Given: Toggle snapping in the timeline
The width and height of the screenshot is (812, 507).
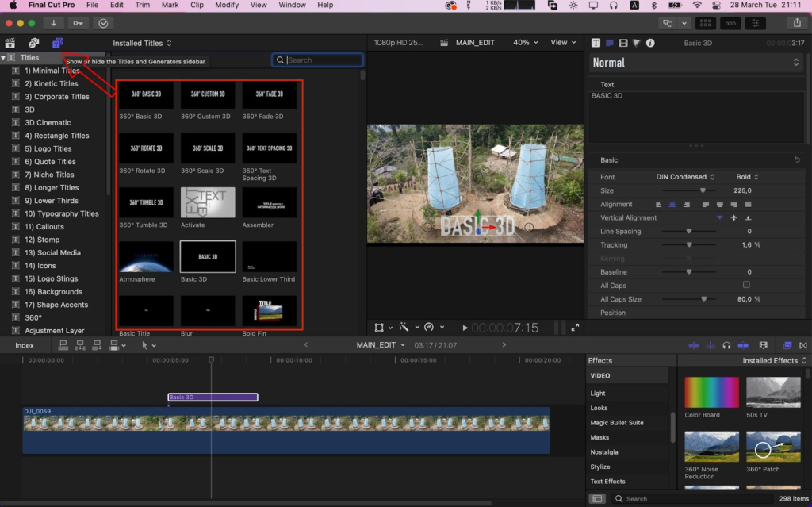Looking at the screenshot, I should [743, 345].
